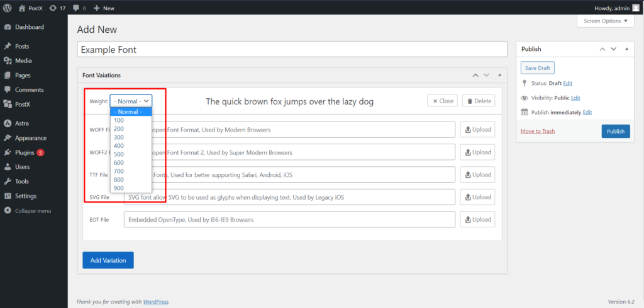Select weight 500 from list
The width and height of the screenshot is (644, 308).
pos(131,154)
